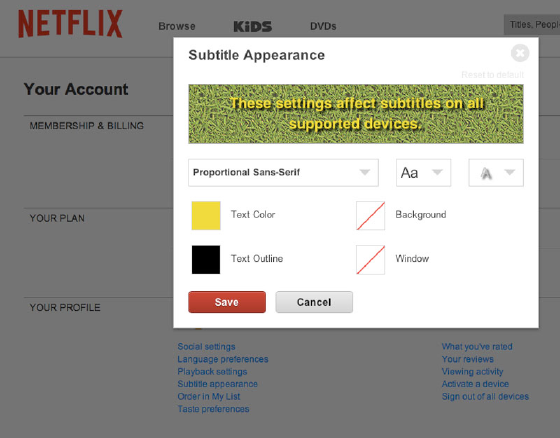This screenshot has height=438, width=560.
Task: Open Taste preferences link
Action: coord(213,409)
